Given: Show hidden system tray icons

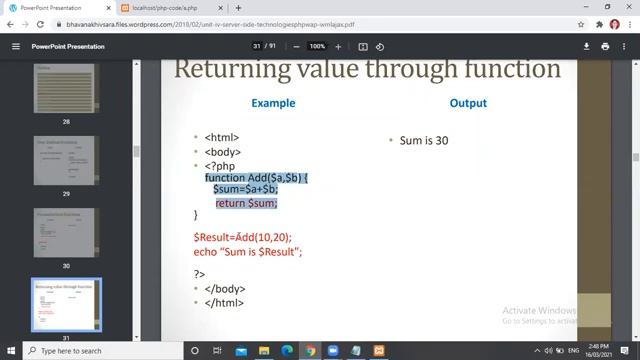Looking at the screenshot, I should point(537,351).
